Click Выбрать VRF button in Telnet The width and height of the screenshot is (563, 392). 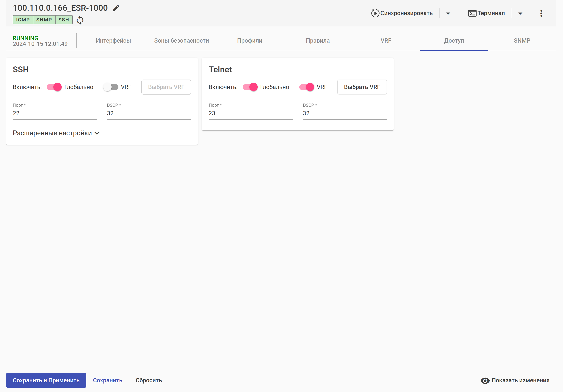(362, 87)
